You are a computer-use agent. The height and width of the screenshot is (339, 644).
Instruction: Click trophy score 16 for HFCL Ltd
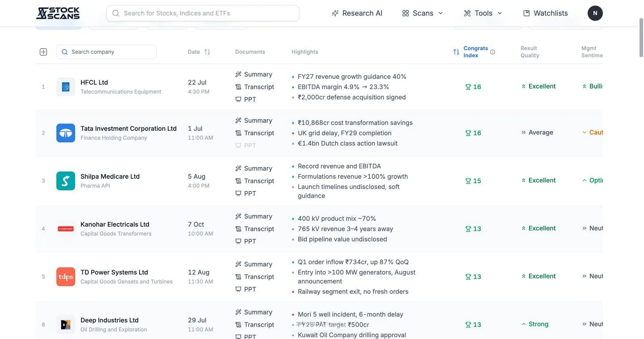tap(473, 87)
